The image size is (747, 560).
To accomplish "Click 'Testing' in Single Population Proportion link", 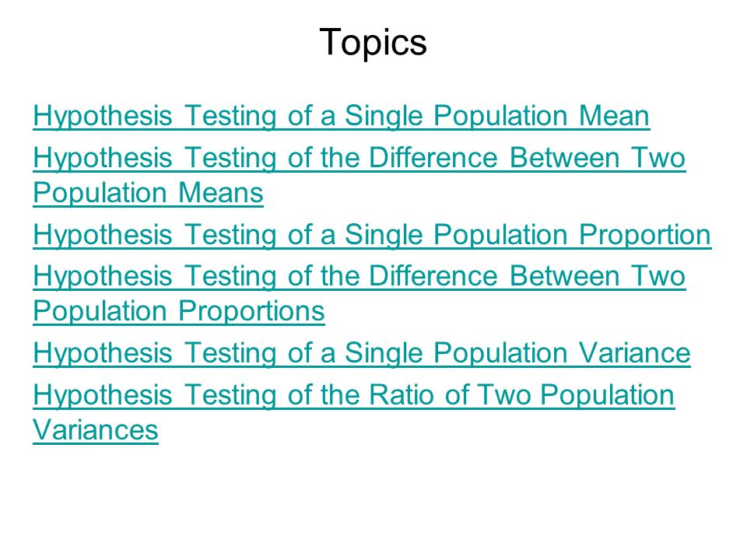I will [x=230, y=236].
